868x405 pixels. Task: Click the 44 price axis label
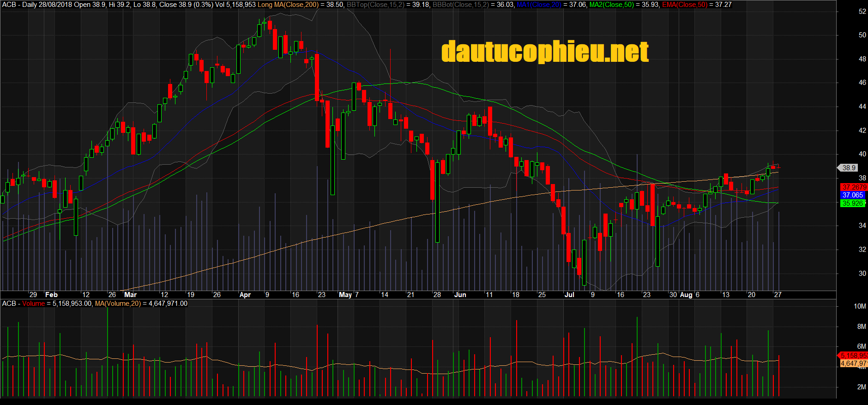point(862,107)
